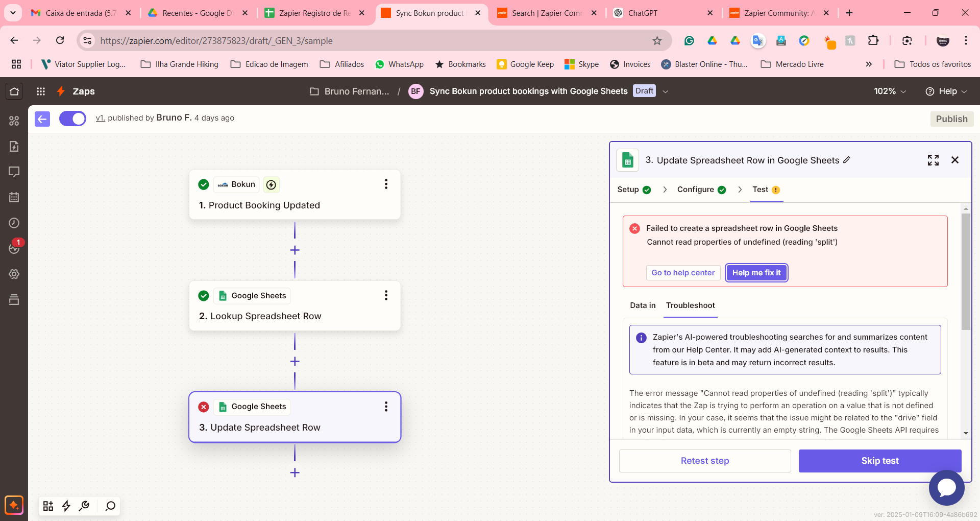Close the step editor panel
980x521 pixels.
pyautogui.click(x=955, y=160)
